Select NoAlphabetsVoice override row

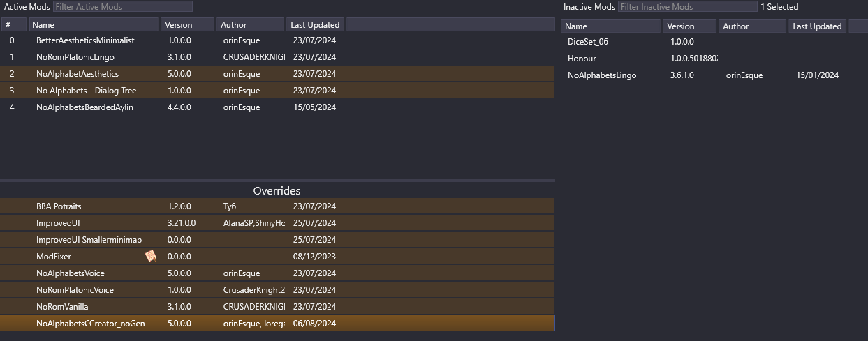[278, 273]
